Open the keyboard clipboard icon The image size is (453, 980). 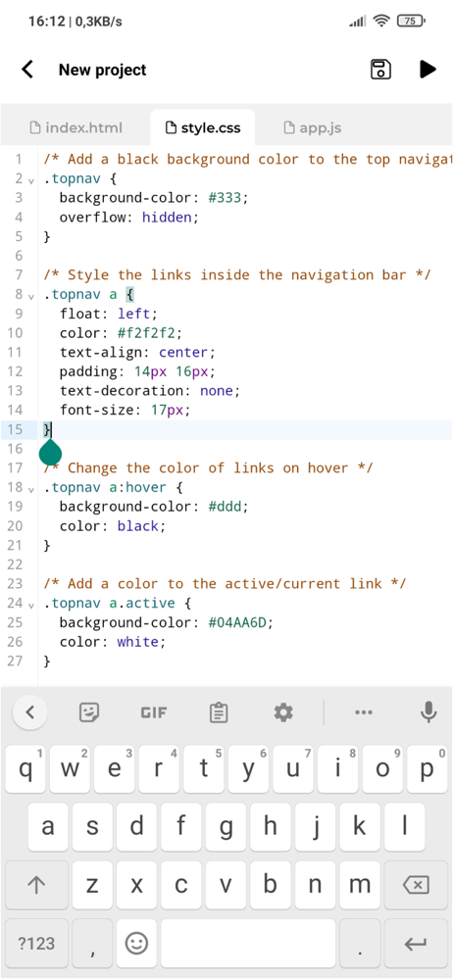[219, 711]
